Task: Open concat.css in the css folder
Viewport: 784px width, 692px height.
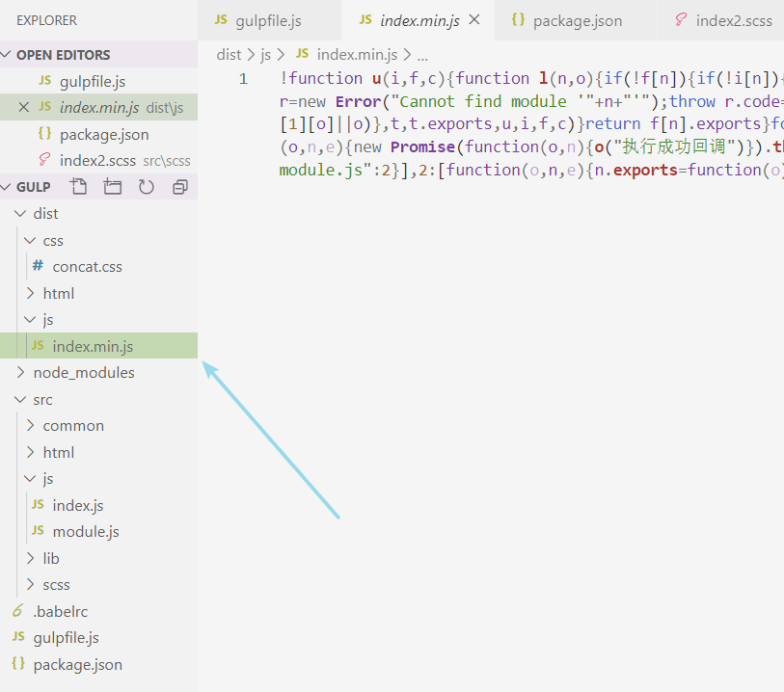Action: pos(87,267)
